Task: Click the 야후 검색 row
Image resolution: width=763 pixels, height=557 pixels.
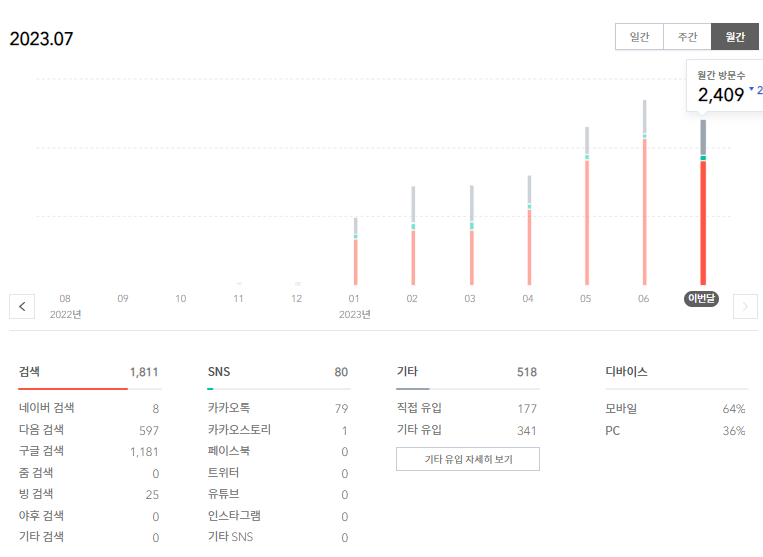Action: [89, 516]
